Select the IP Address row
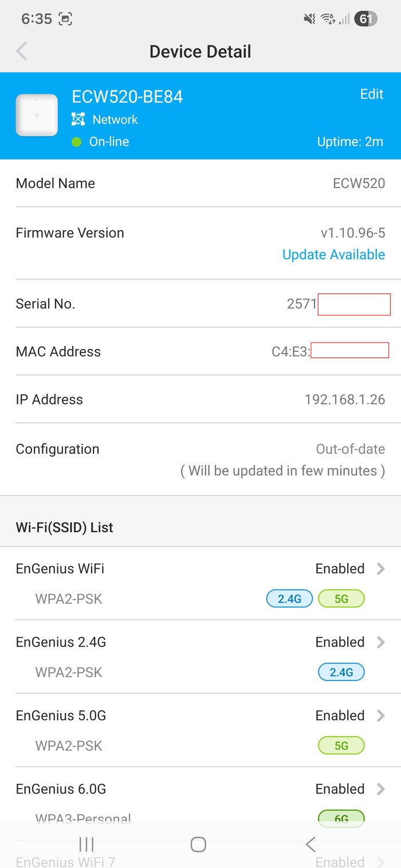Screen dimensions: 401x868 (200, 399)
